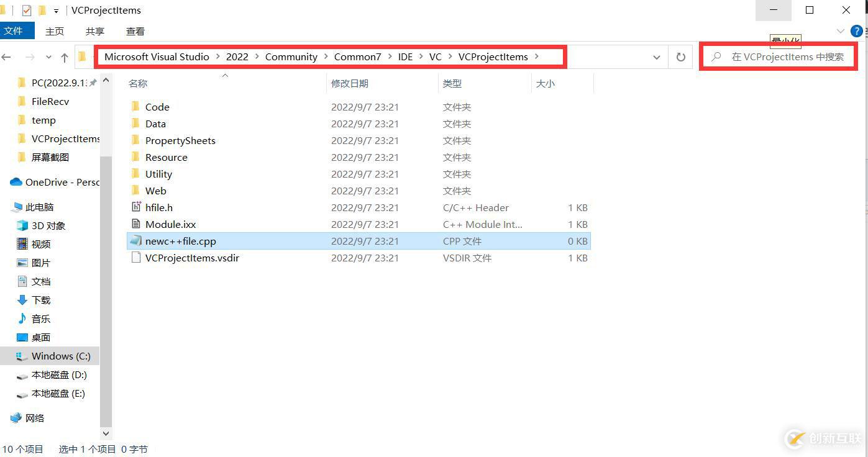
Task: Switch to the 主页 ribbon tab
Action: click(x=55, y=31)
